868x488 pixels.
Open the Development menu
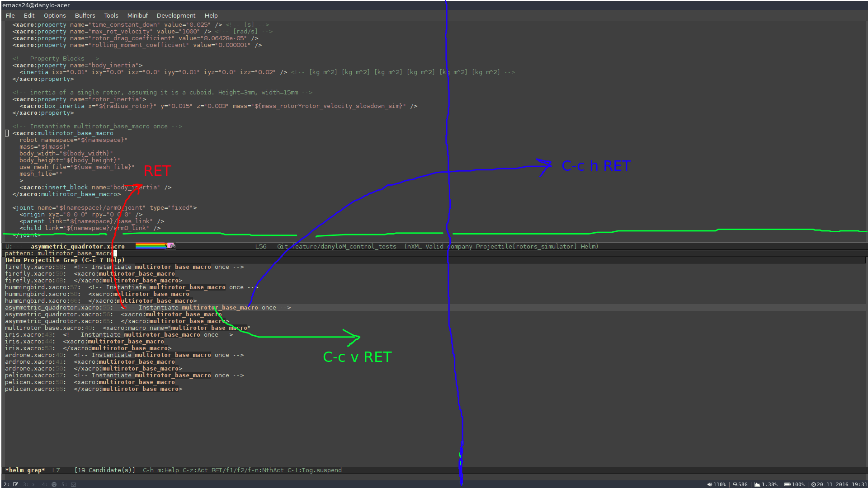[176, 15]
